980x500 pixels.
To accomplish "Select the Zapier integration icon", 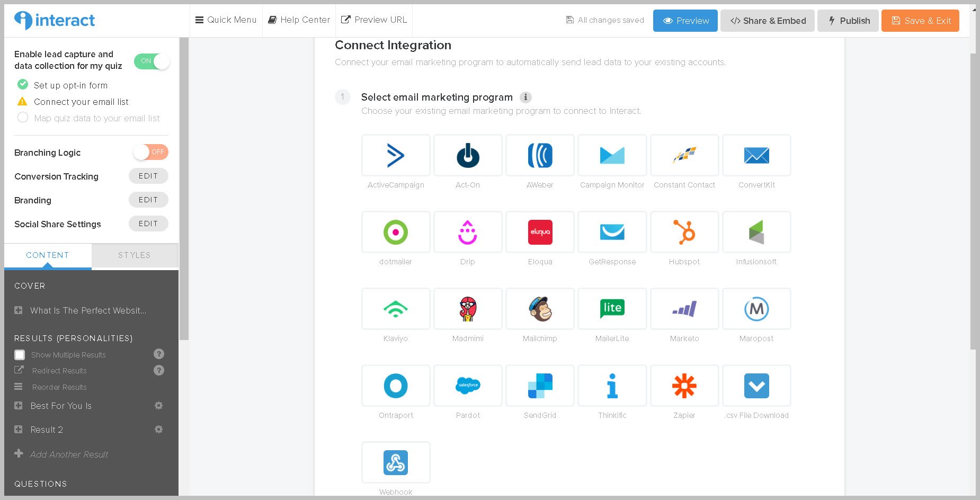I will pos(684,386).
